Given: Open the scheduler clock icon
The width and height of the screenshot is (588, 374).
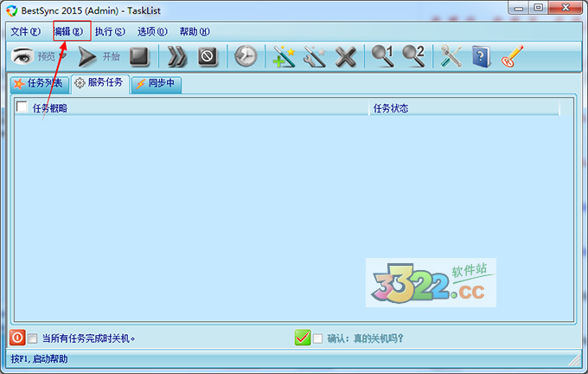Looking at the screenshot, I should coord(246,56).
